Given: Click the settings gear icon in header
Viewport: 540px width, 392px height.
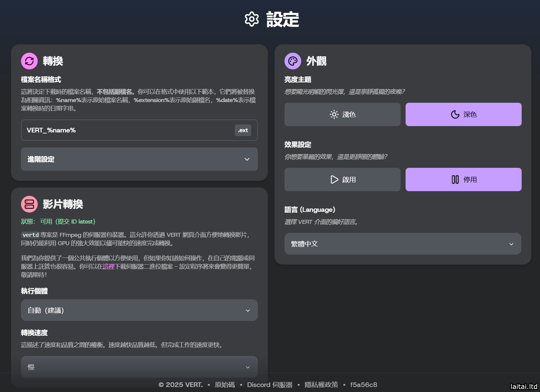Looking at the screenshot, I should pyautogui.click(x=251, y=19).
